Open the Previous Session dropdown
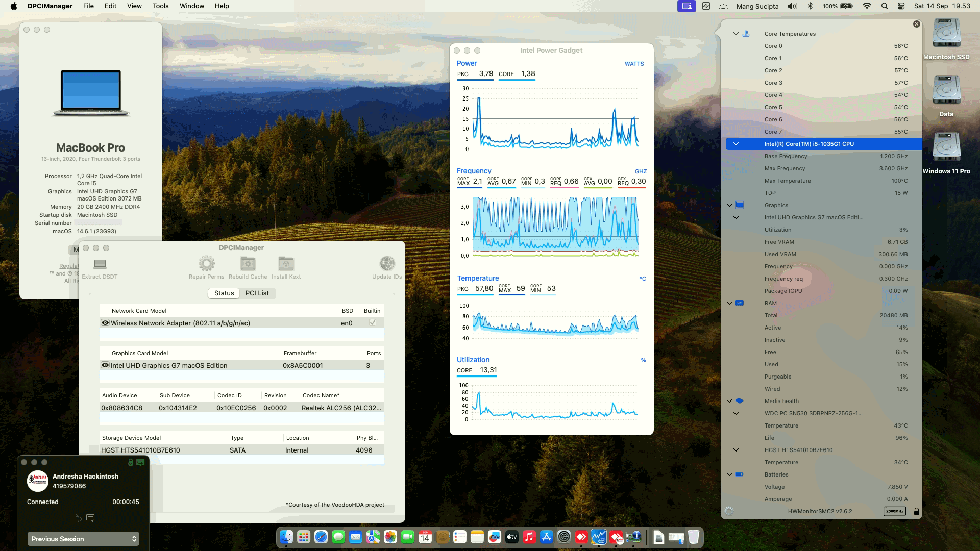 [83, 539]
